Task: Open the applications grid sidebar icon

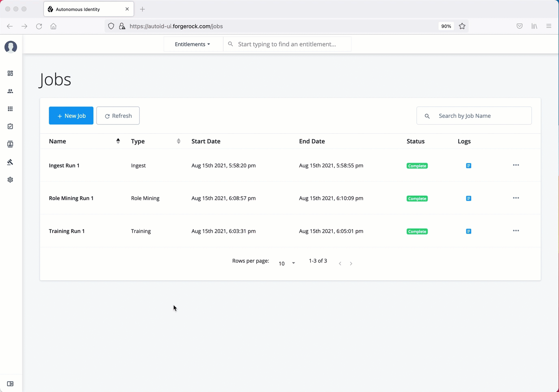Action: [x=10, y=109]
